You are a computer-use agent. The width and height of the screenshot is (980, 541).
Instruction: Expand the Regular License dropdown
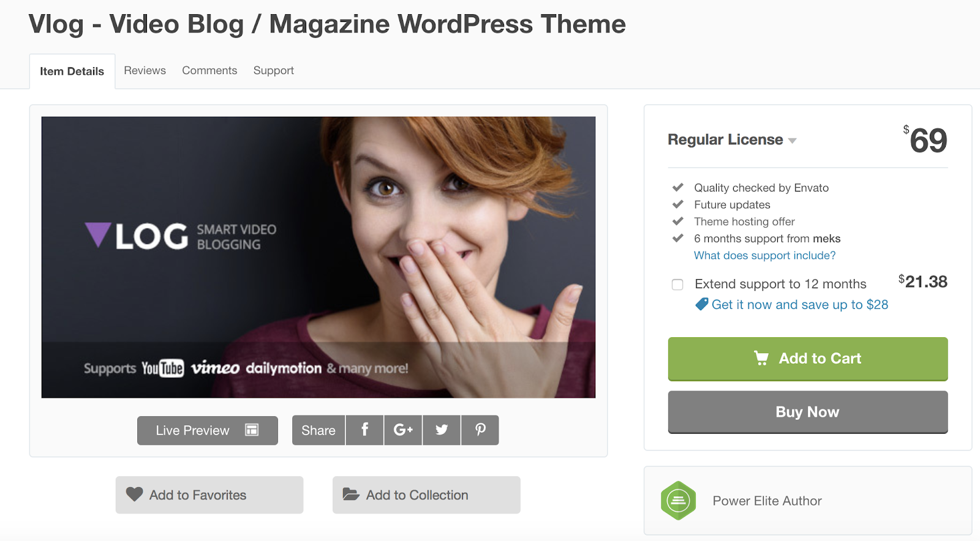point(732,140)
